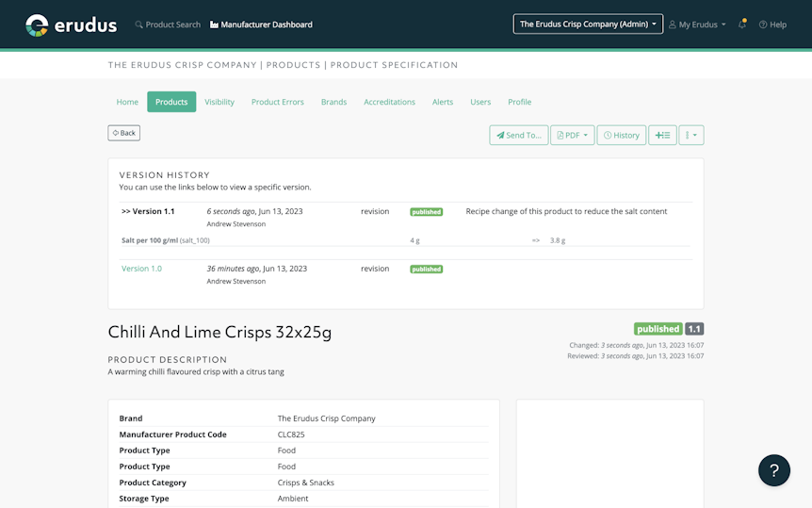Open Accreditations tab
Viewport: 812px width, 508px height.
point(389,102)
